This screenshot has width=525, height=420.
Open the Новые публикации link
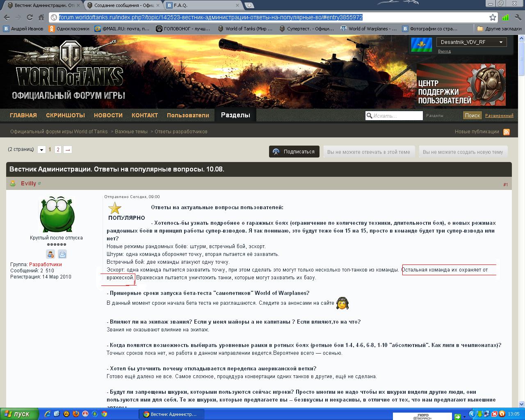pyautogui.click(x=477, y=132)
